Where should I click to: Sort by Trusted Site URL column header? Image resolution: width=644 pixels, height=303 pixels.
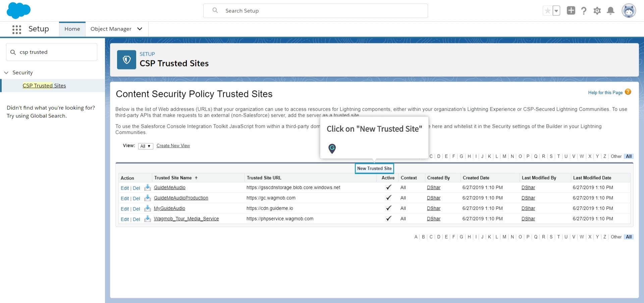point(264,178)
